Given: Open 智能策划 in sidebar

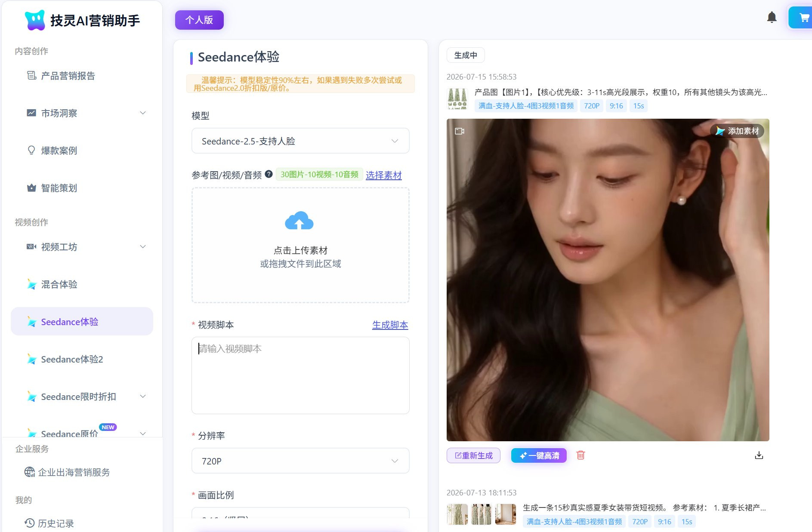Looking at the screenshot, I should click(82, 188).
